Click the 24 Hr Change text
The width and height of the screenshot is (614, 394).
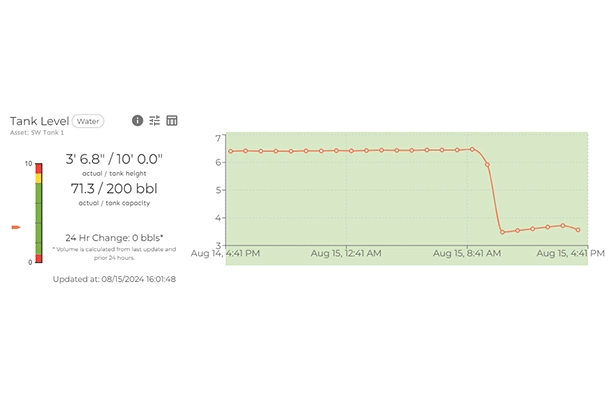point(114,238)
